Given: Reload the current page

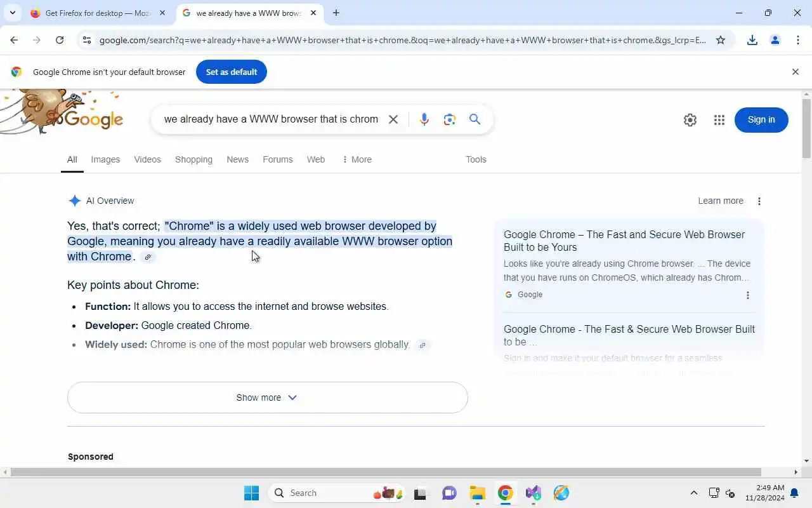Looking at the screenshot, I should [x=60, y=40].
